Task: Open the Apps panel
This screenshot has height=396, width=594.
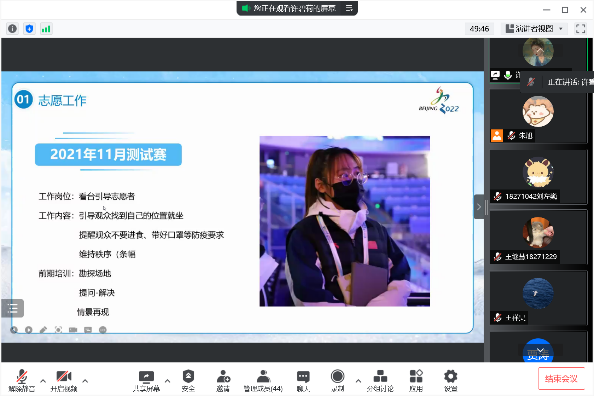Action: coord(416,380)
